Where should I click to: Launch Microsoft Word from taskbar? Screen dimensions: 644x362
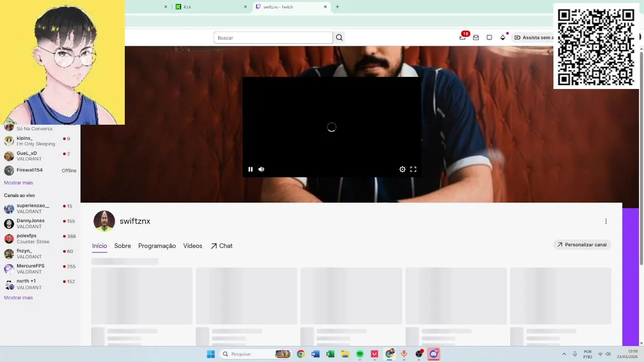315,354
